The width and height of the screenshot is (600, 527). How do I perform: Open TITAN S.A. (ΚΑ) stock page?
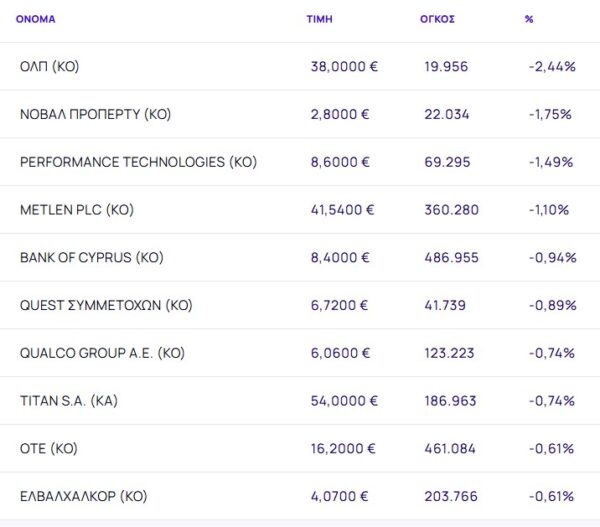pos(69,401)
